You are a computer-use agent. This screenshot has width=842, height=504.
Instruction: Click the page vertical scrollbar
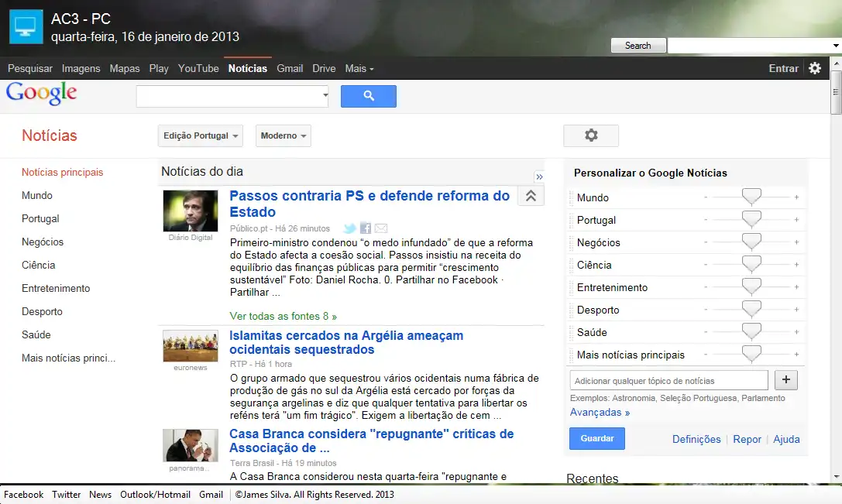836,92
